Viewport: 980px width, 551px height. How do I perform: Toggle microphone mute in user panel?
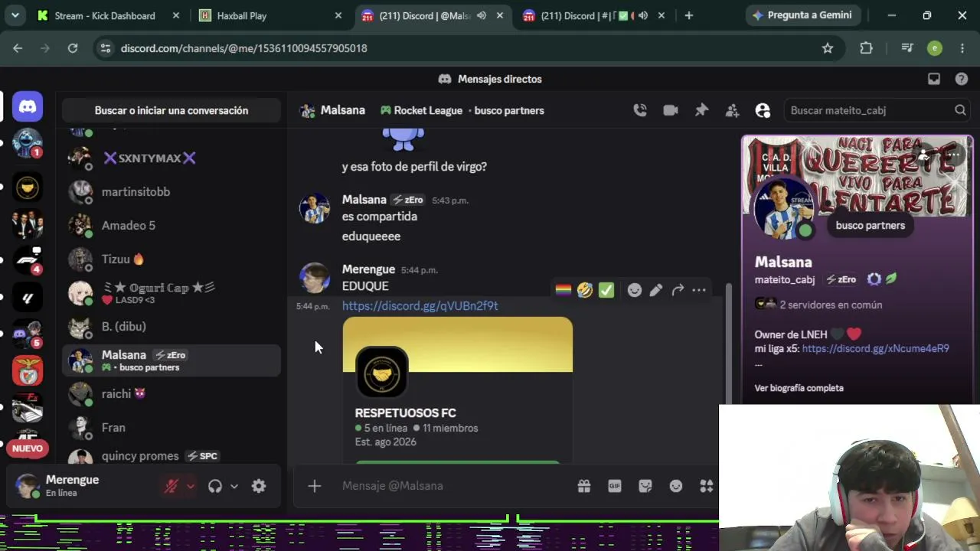pos(171,486)
